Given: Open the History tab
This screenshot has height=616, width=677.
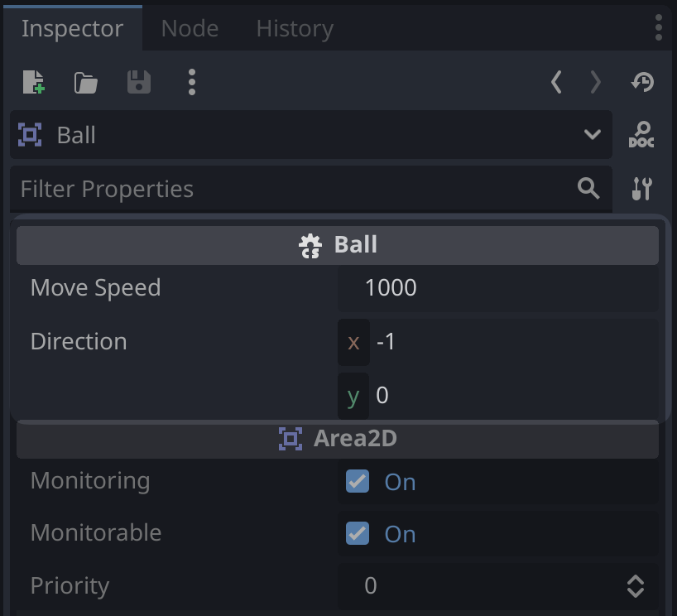Looking at the screenshot, I should coord(294,28).
